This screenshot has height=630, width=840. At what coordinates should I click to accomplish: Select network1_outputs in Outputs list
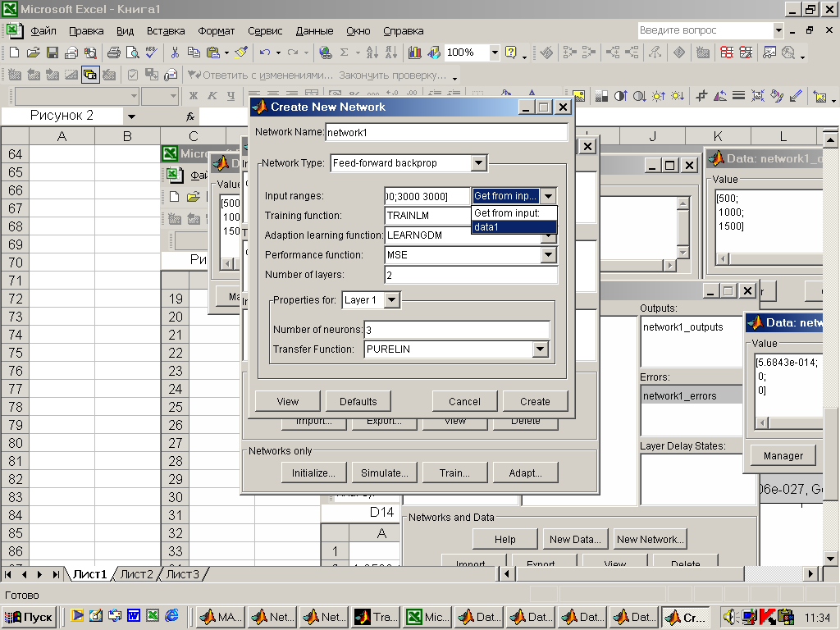(683, 327)
